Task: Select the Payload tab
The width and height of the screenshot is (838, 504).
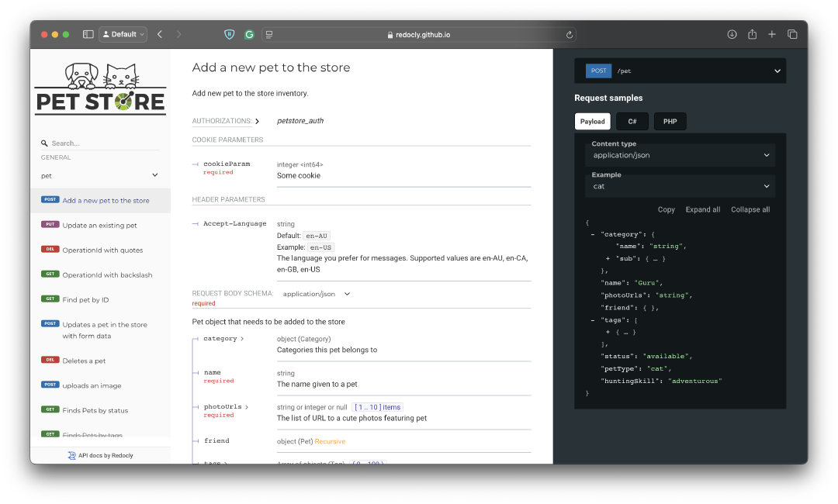Action: pos(592,122)
